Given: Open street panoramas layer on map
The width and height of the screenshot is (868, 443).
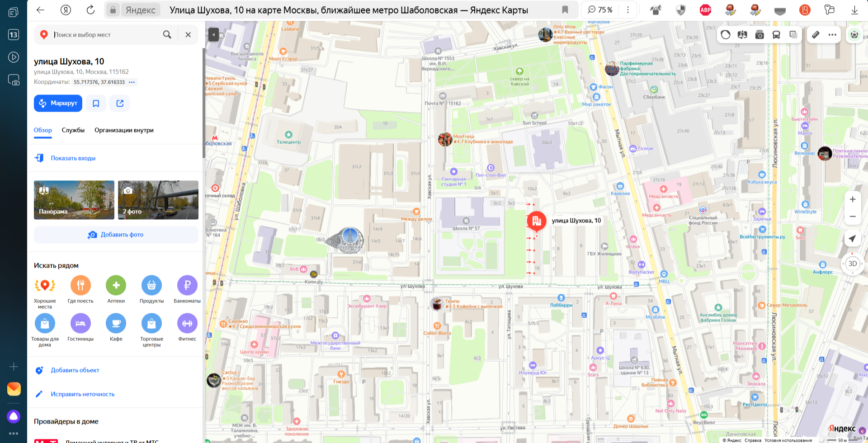Looking at the screenshot, I should pyautogui.click(x=742, y=35).
